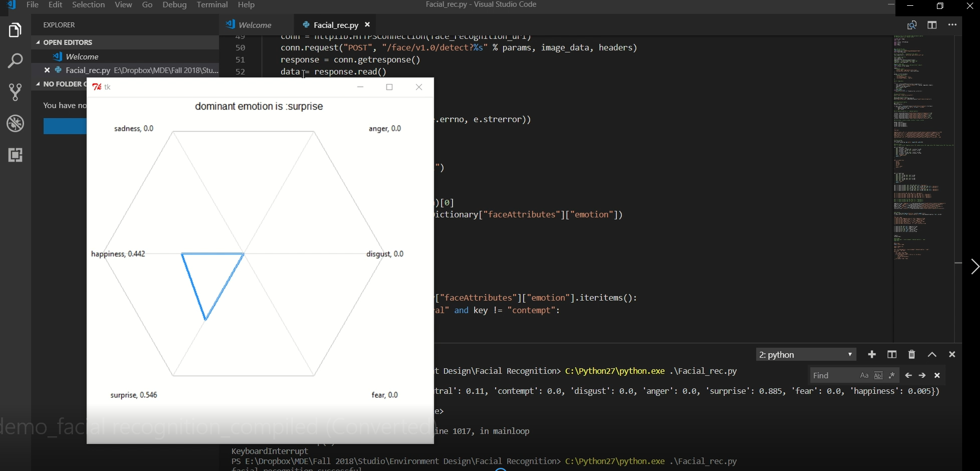Image resolution: width=980 pixels, height=471 pixels.
Task: Maximize the terminal panel with chevron up
Action: (x=932, y=354)
